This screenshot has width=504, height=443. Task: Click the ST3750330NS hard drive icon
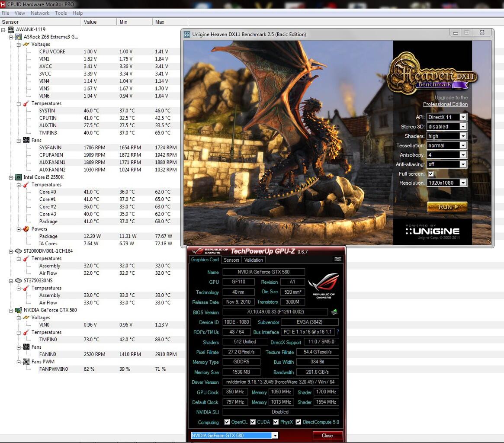click(x=18, y=280)
